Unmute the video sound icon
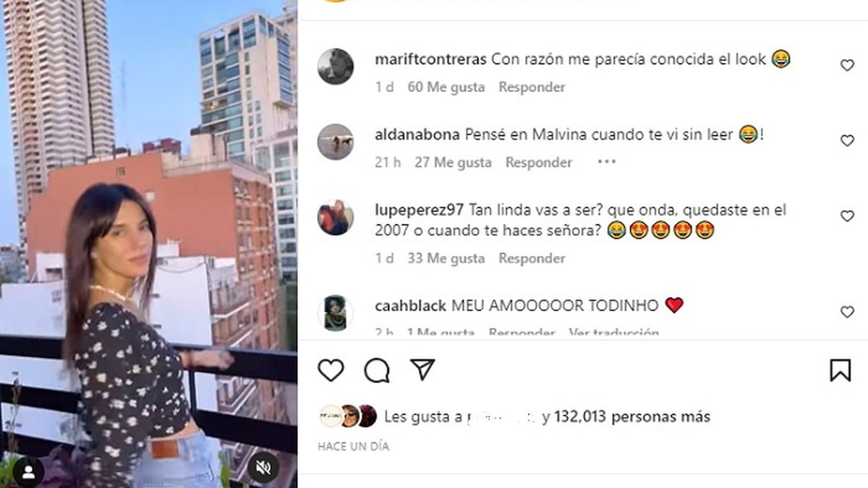 pos(263,468)
